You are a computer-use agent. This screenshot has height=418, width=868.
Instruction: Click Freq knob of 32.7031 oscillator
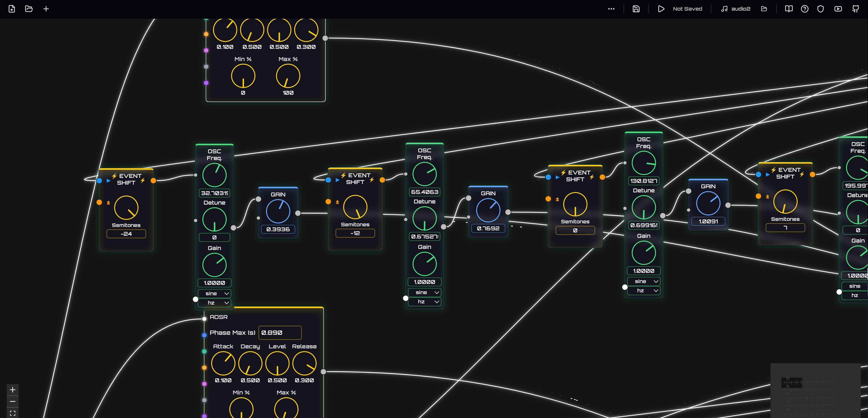tap(214, 175)
